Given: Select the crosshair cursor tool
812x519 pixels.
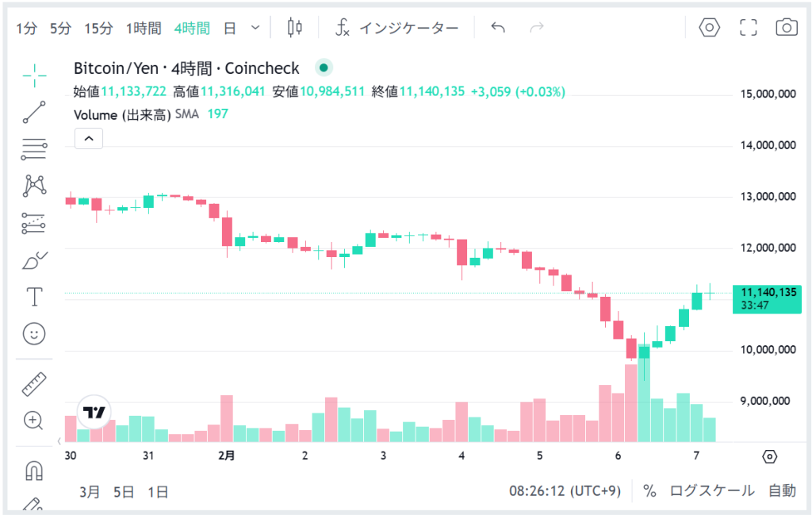Looking at the screenshot, I should (x=35, y=75).
